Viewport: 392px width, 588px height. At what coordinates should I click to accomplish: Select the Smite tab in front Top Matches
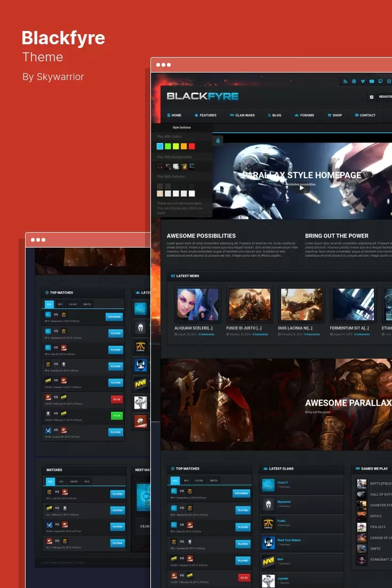pos(214,480)
